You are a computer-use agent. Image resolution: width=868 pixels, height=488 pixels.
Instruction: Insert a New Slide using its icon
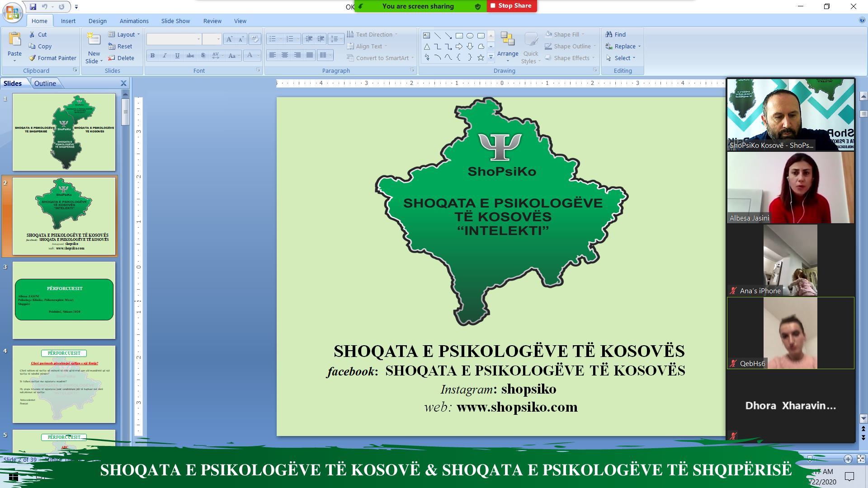(x=94, y=39)
